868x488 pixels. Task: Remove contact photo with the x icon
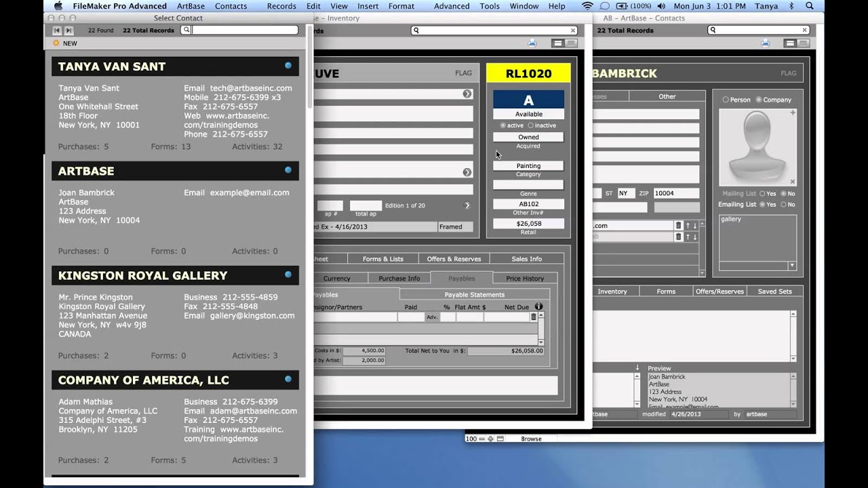point(793,182)
